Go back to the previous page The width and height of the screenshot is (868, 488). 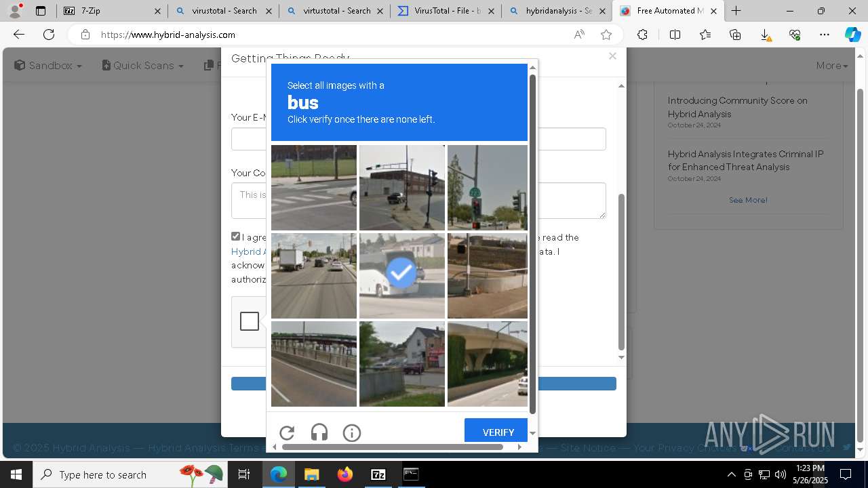(19, 35)
